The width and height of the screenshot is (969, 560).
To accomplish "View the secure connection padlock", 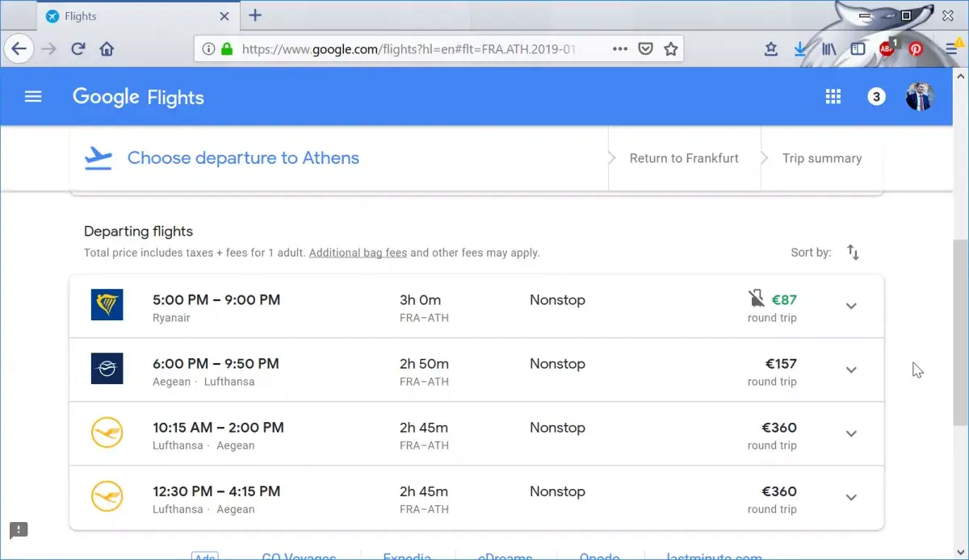I will pos(227,48).
